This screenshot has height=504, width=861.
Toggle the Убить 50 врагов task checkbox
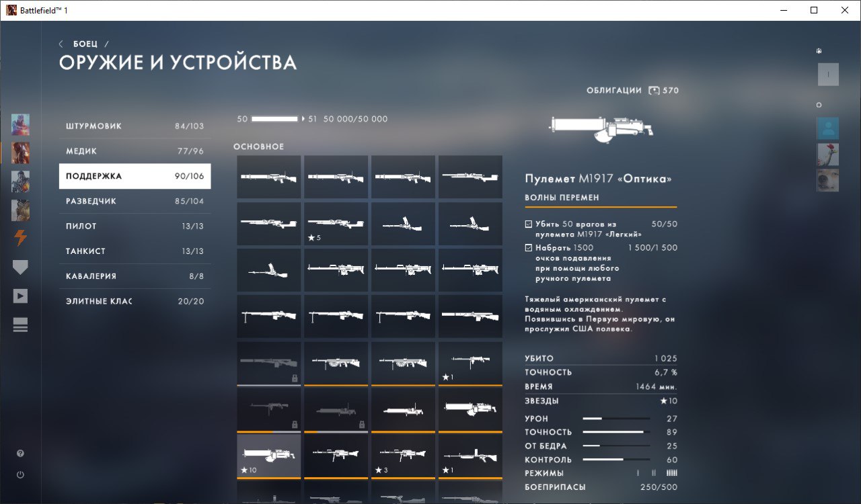click(529, 224)
